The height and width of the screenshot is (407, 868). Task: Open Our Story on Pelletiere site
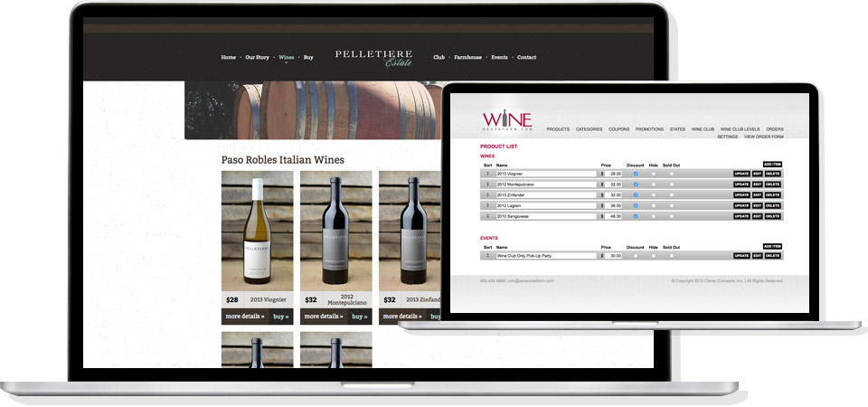258,57
